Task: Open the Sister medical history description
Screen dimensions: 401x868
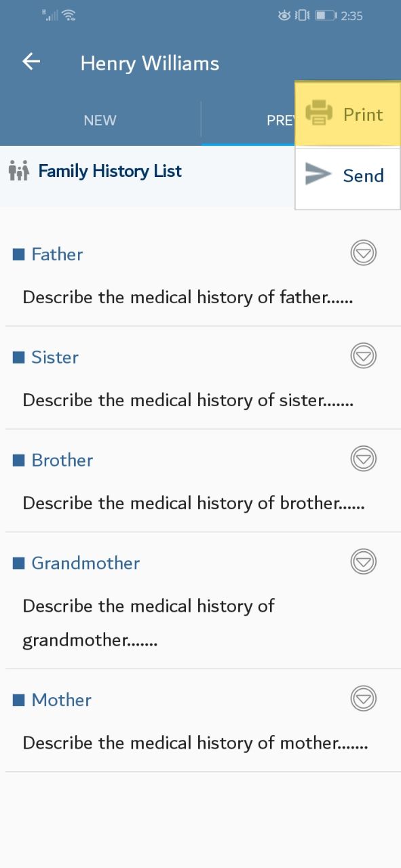Action: click(188, 400)
